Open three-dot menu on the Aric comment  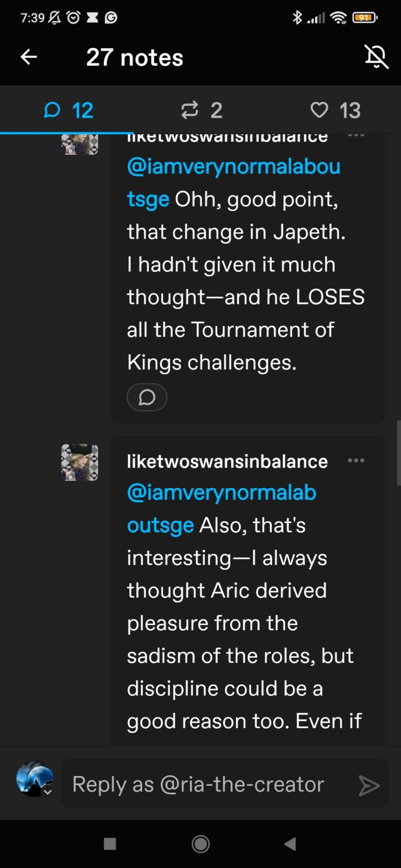pyautogui.click(x=356, y=461)
